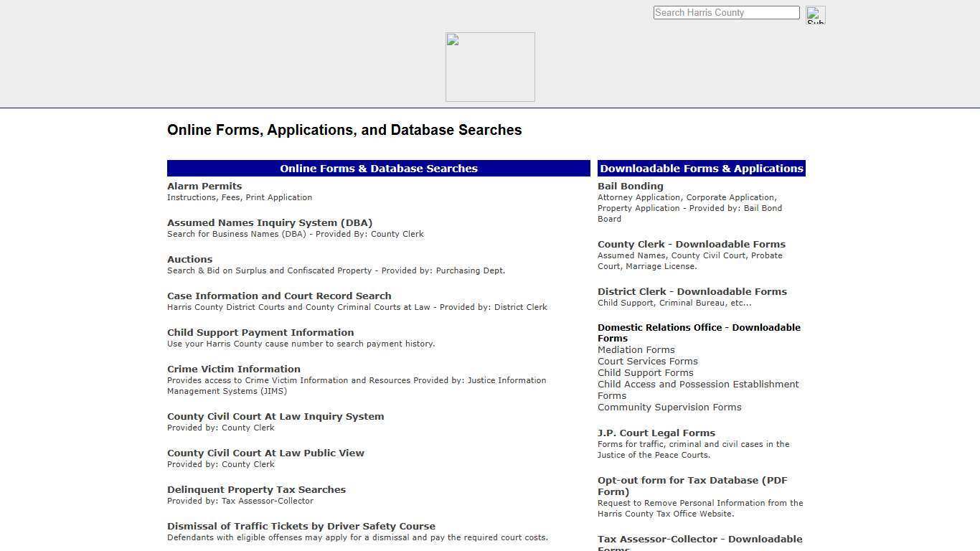Viewport: 980px width, 551px height.
Task: Open Dismissal of Traffic Tickets by Driver Safety Course
Action: point(301,526)
